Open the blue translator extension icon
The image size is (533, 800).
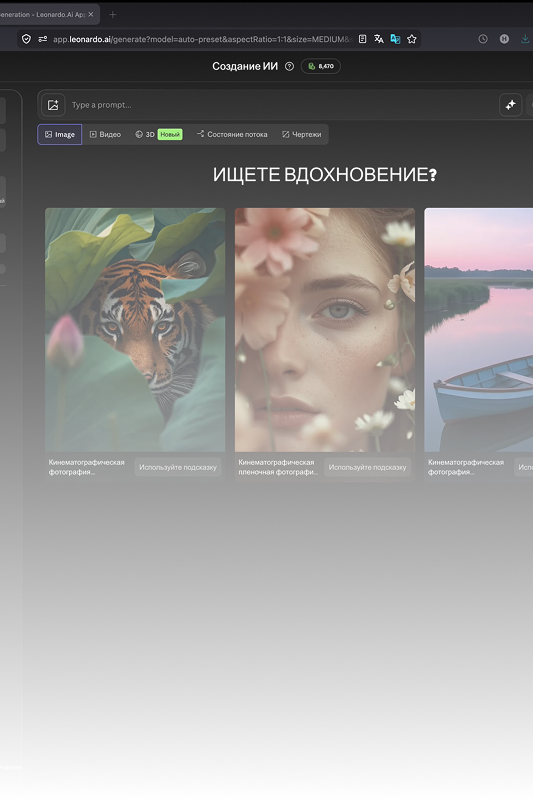tap(395, 39)
